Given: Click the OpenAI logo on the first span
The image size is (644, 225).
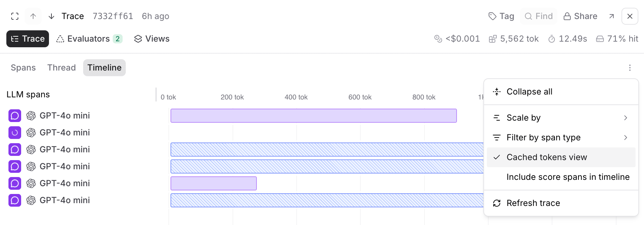Looking at the screenshot, I should [31, 116].
